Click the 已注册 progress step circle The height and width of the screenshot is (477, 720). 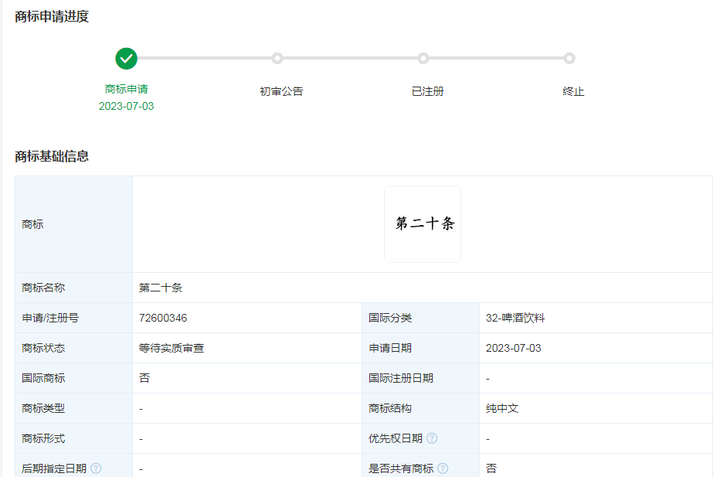(x=423, y=58)
